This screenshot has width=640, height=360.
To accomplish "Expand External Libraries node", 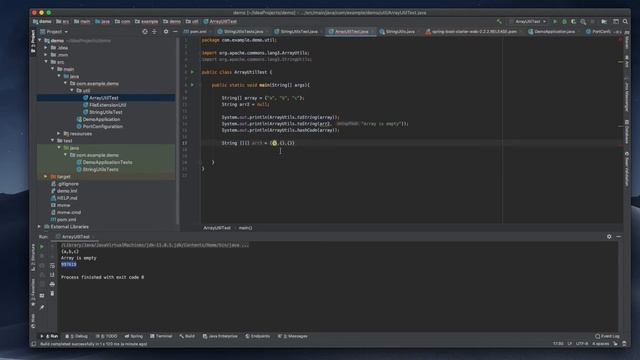I will [x=40, y=227].
